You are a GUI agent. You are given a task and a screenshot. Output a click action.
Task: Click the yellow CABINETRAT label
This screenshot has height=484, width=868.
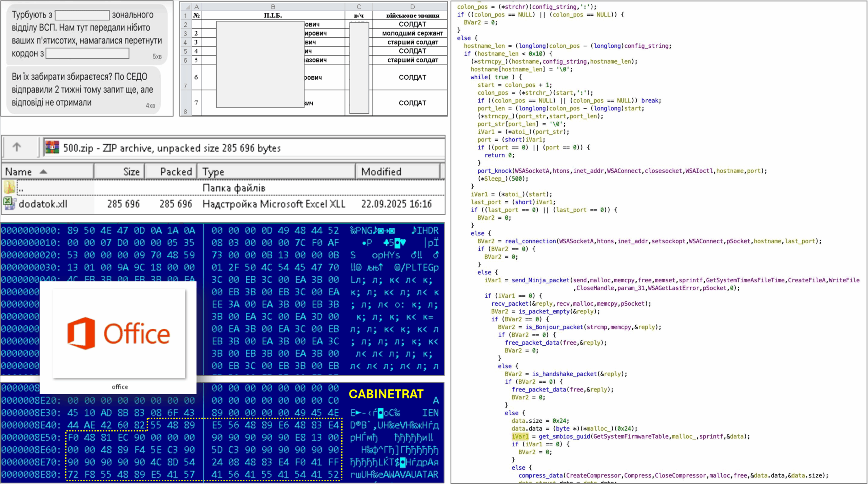click(386, 394)
